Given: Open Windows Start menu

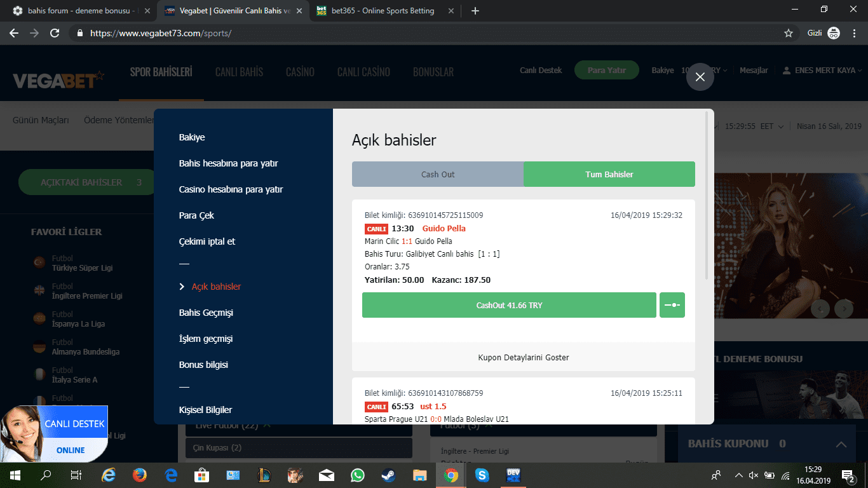Looking at the screenshot, I should coord(15,475).
